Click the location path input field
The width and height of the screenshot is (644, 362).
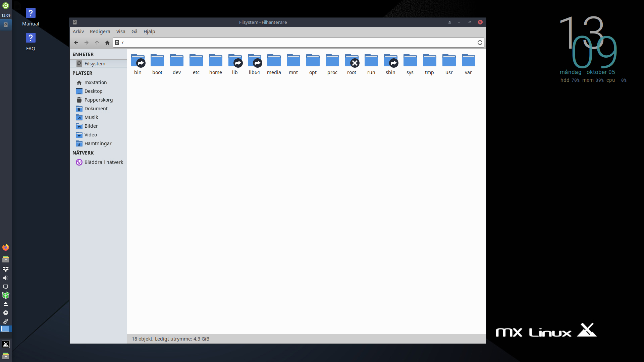[x=295, y=43]
